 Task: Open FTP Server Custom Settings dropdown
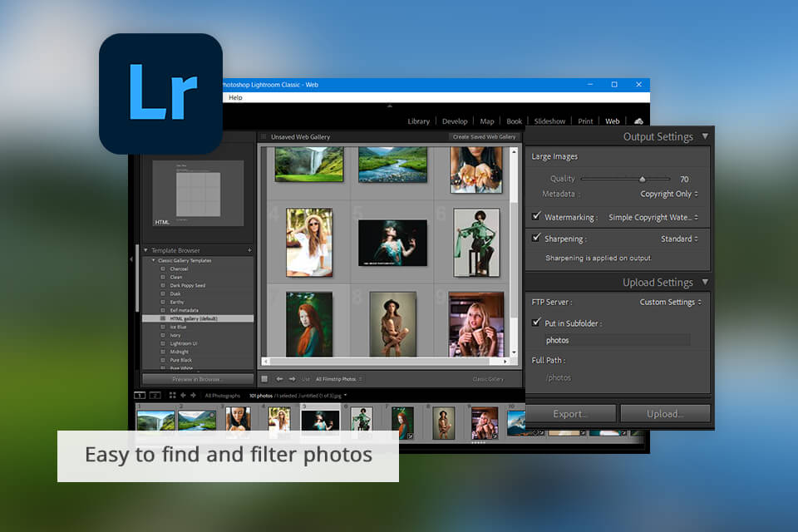pos(670,302)
